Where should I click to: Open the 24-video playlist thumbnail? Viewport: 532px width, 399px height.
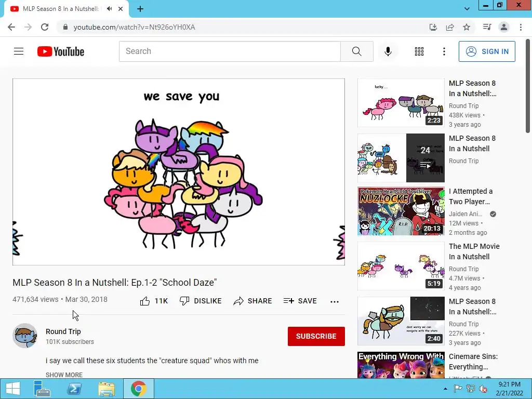401,158
